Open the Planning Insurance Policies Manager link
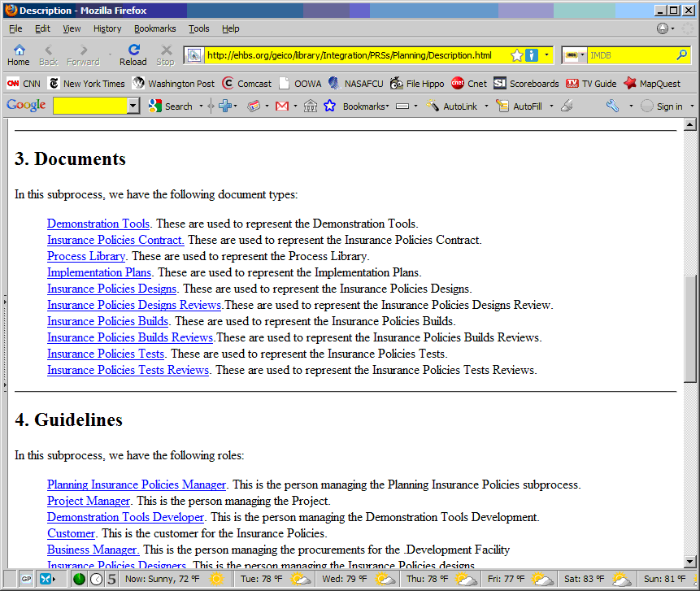This screenshot has height=591, width=700. 137,485
